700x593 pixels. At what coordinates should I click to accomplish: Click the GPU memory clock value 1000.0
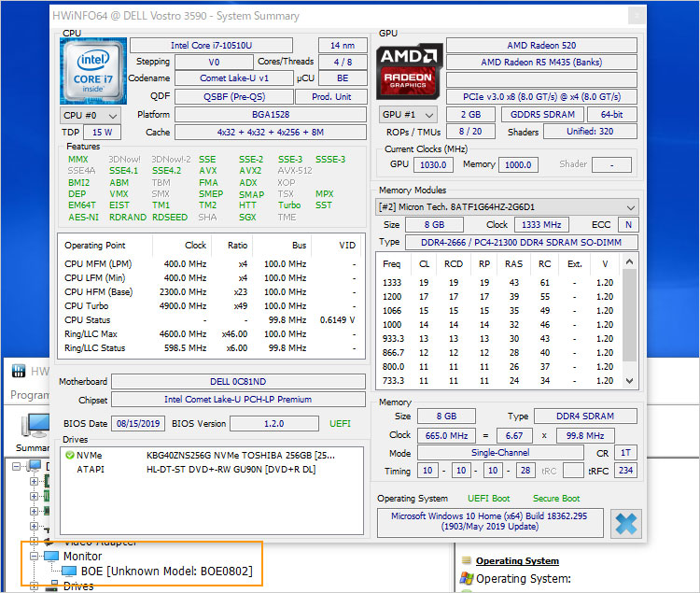(518, 164)
